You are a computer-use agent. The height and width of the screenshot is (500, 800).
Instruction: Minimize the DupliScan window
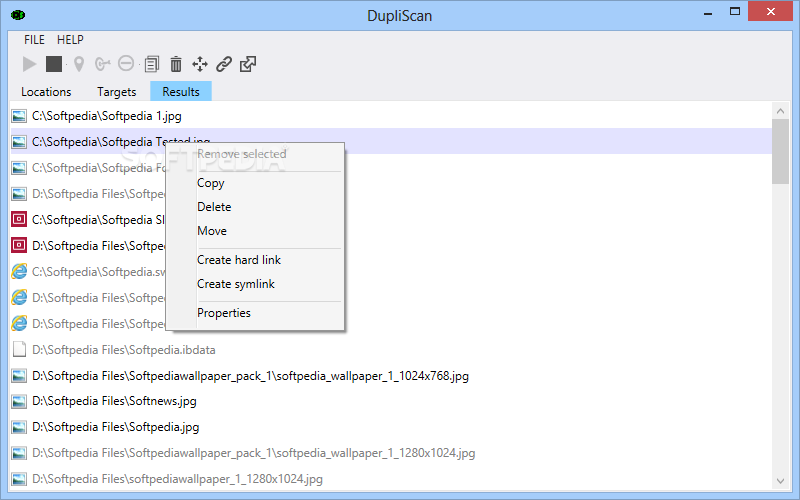708,13
